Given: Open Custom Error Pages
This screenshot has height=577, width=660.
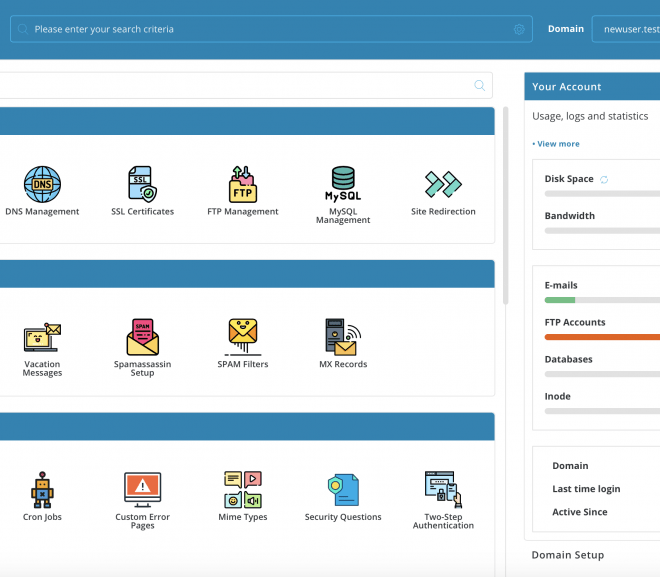Looking at the screenshot, I should (x=142, y=500).
